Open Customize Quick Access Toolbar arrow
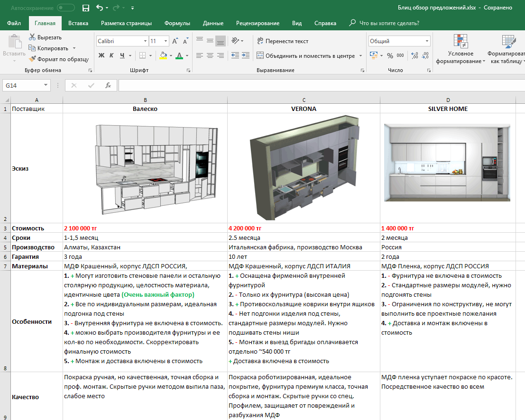Viewport: 525px width, 420px height. tap(133, 8)
